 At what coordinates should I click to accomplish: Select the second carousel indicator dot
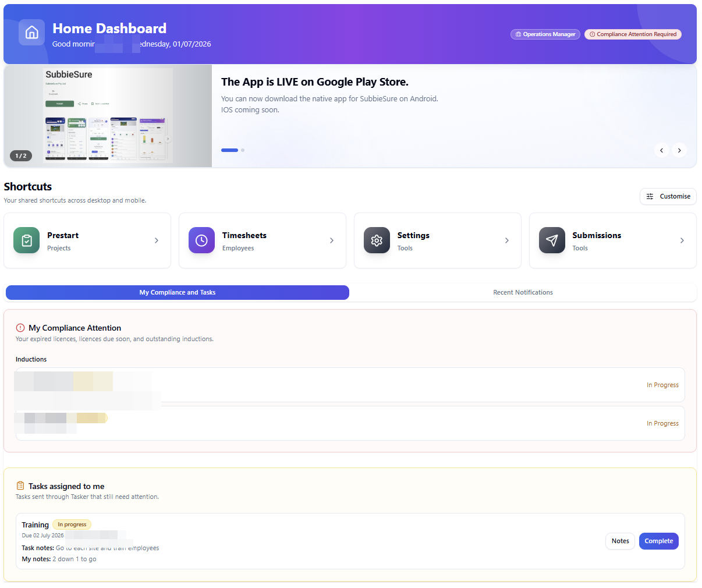point(243,150)
